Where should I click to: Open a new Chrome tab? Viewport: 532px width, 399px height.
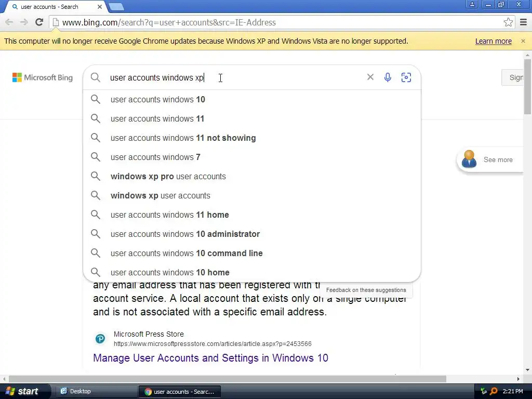116,7
